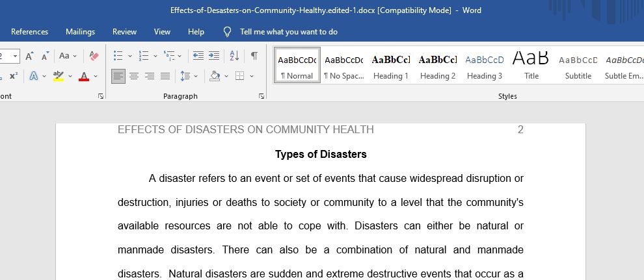The height and width of the screenshot is (280, 644).
Task: Toggle align left
Action: click(x=118, y=76)
